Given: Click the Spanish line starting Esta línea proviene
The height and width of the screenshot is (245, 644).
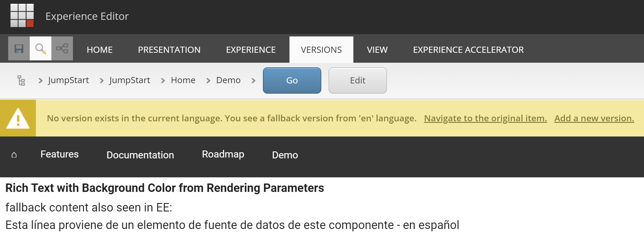Looking at the screenshot, I should 232,225.
